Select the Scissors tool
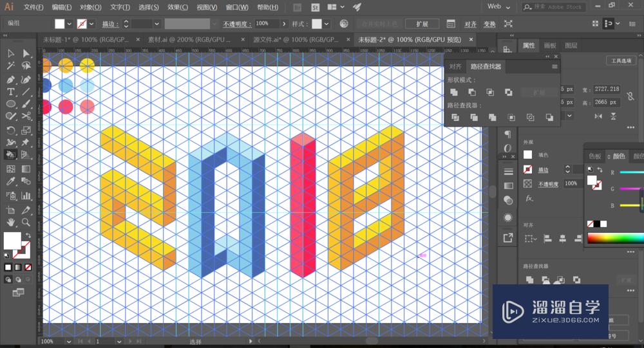The width and height of the screenshot is (644, 348). click(26, 116)
